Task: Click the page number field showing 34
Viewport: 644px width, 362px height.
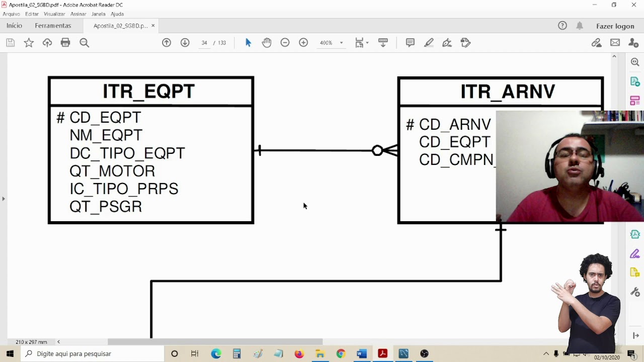Action: point(204,43)
